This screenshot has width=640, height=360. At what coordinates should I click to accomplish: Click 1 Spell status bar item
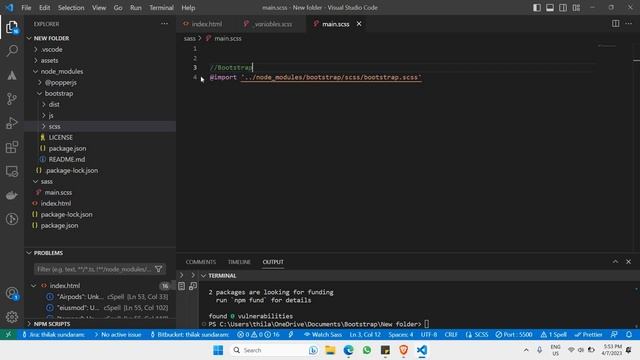click(553, 334)
